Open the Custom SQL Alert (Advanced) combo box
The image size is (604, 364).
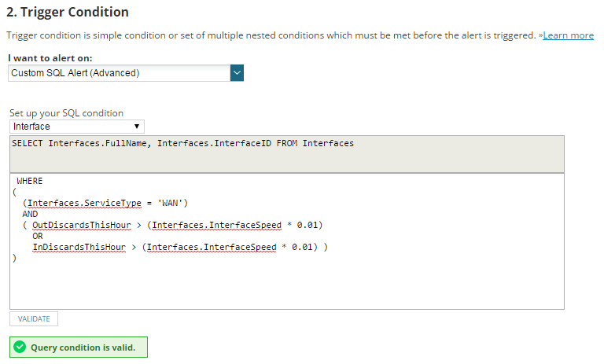(x=120, y=73)
